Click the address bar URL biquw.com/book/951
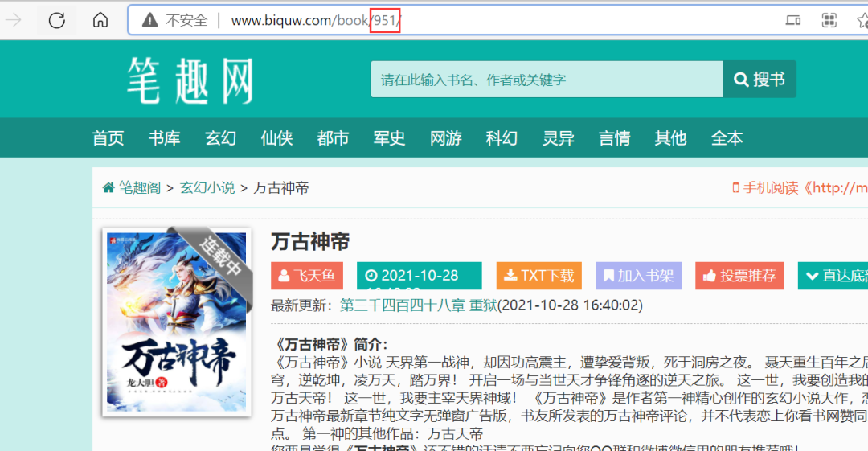Viewport: 868px width, 451px height. click(316, 21)
